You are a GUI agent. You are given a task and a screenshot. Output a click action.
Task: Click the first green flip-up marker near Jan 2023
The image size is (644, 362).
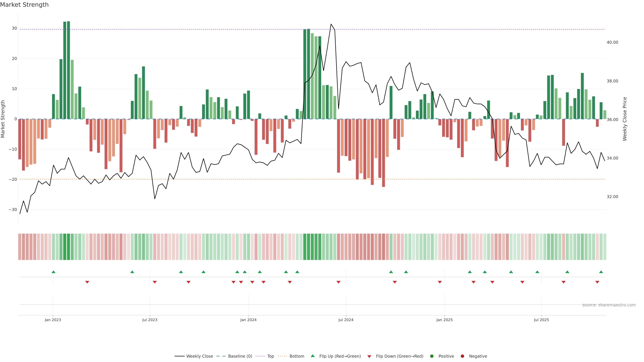53,272
